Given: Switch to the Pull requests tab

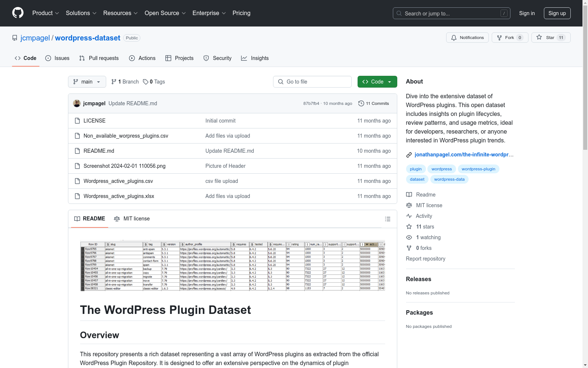Looking at the screenshot, I should (x=99, y=58).
